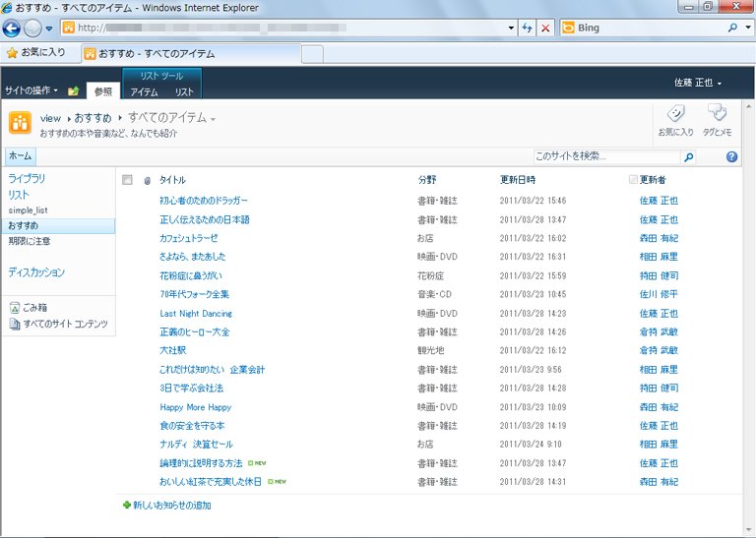
Task: Click the Internet Explorer title bar icon
Action: [x=6, y=7]
